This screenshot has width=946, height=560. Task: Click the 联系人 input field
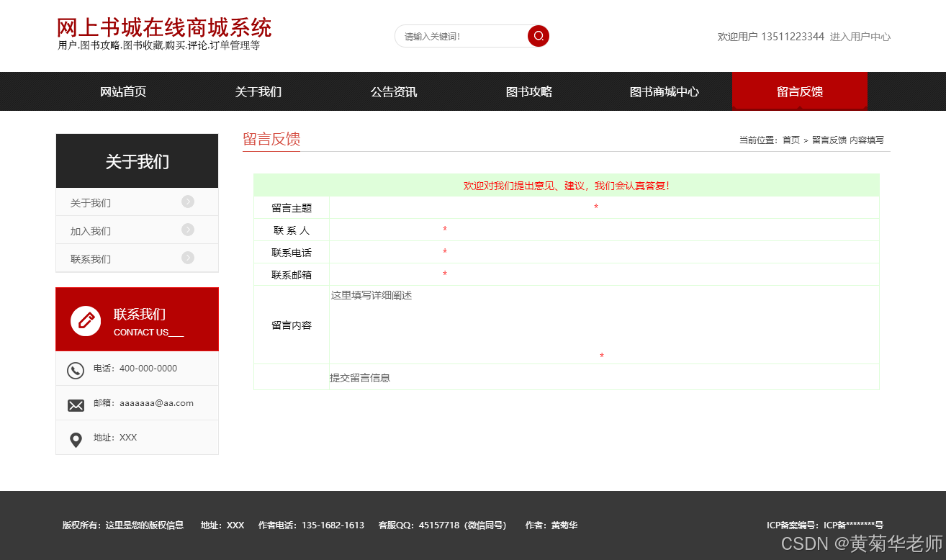386,230
